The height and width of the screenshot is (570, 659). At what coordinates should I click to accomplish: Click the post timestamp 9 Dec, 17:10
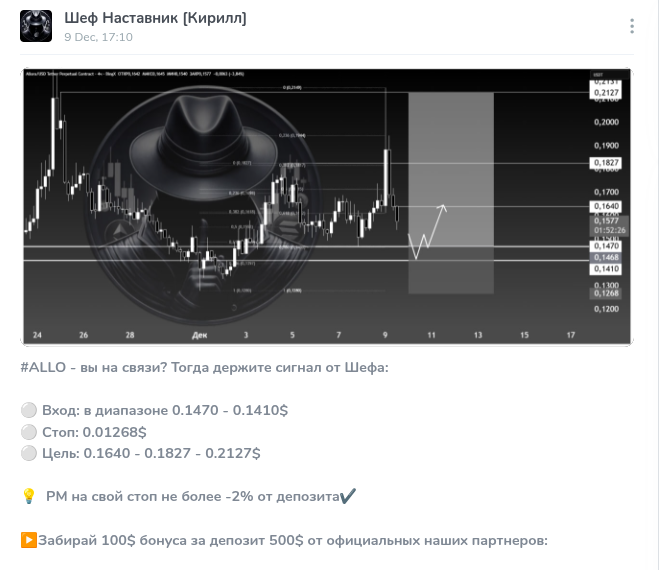coord(98,37)
